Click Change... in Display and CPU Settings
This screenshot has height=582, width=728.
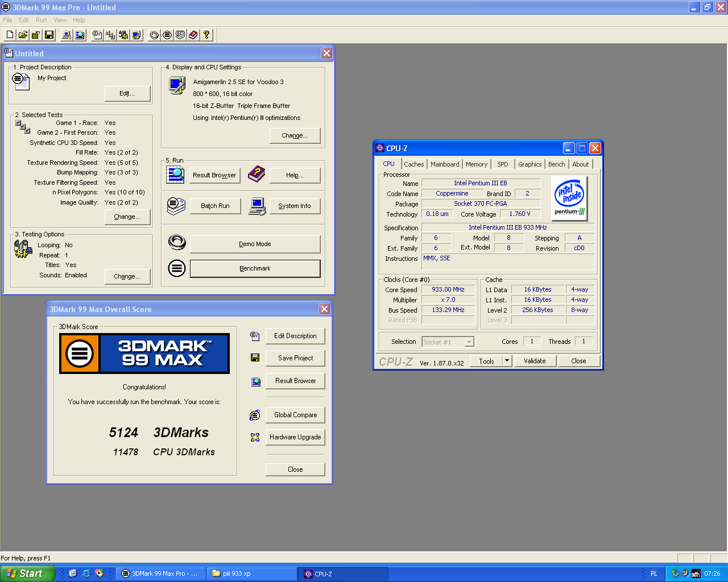click(x=295, y=135)
